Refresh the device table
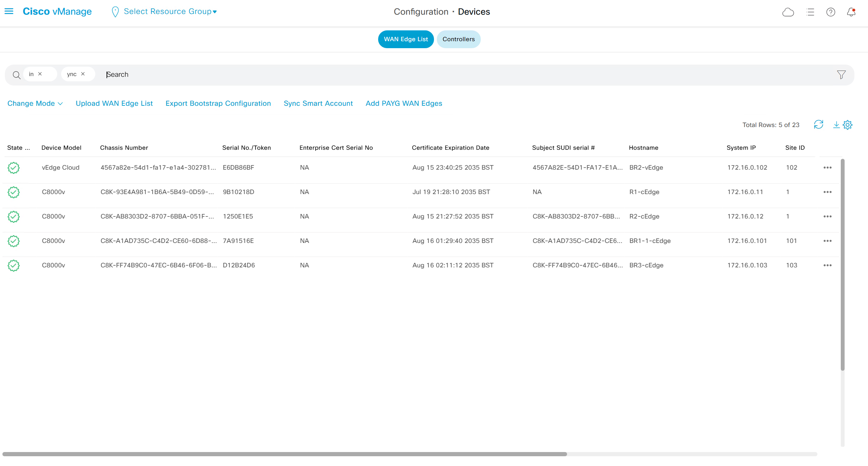This screenshot has height=466, width=868. point(818,125)
